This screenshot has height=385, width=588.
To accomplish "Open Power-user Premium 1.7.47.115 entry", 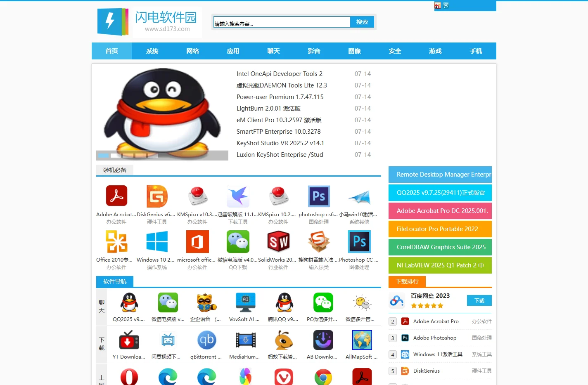I will point(280,97).
